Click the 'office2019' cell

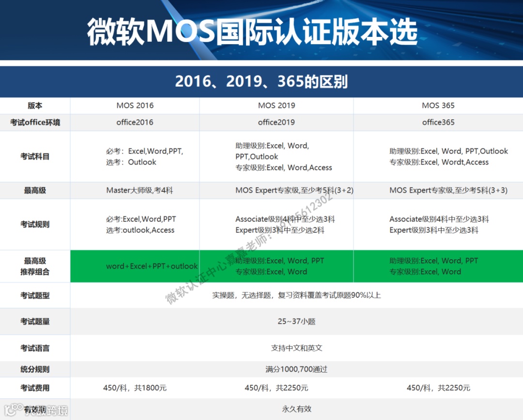coord(276,122)
